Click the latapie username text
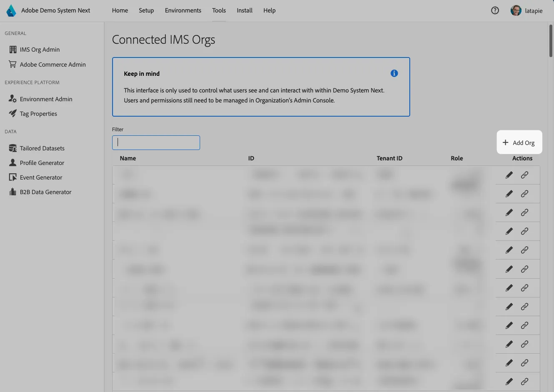Image resolution: width=554 pixels, height=392 pixels. point(534,11)
